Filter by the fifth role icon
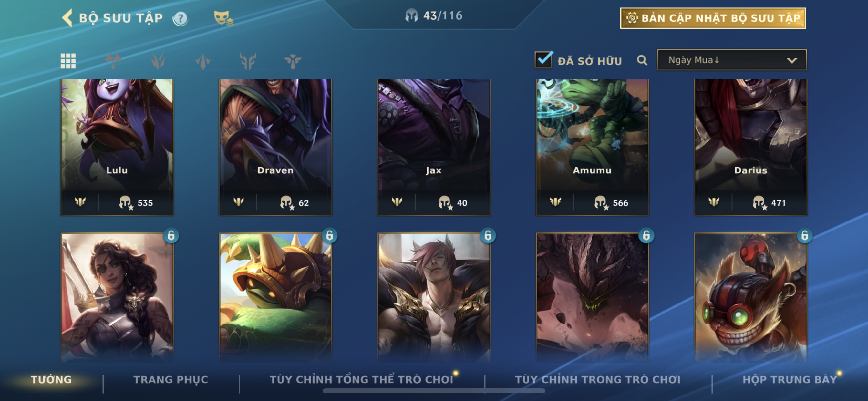Viewport: 868px width, 401px height. (x=248, y=61)
